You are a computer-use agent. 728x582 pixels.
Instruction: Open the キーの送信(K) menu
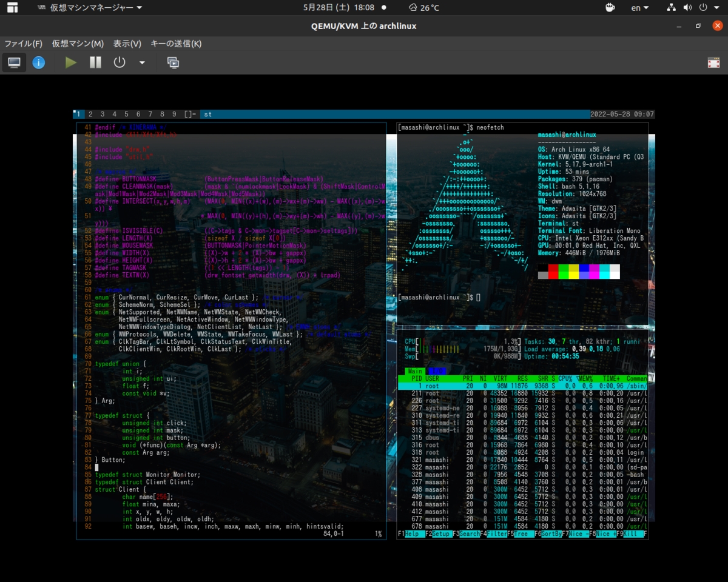point(176,44)
